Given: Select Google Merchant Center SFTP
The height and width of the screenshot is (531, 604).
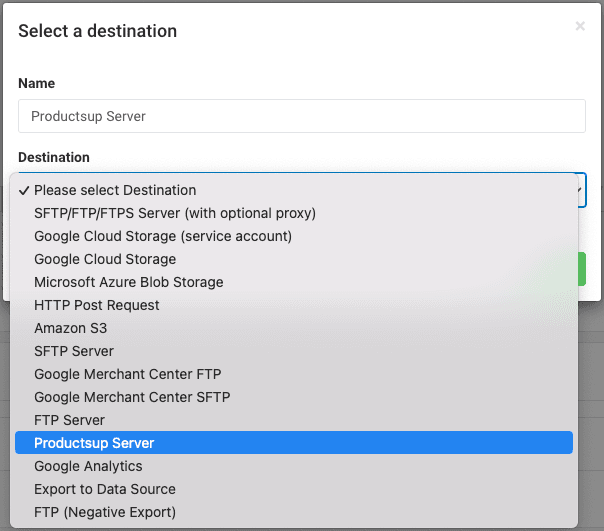Looking at the screenshot, I should (x=132, y=397).
